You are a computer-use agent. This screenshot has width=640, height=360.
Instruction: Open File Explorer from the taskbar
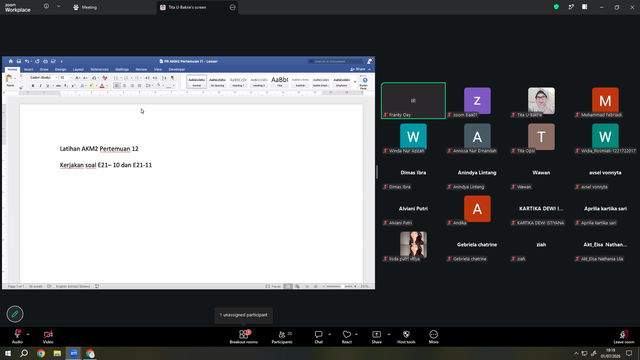click(x=57, y=353)
